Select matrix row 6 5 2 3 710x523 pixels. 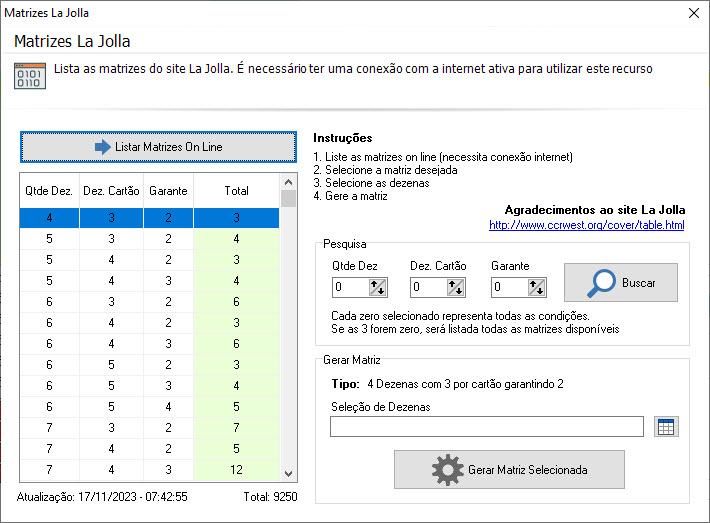pyautogui.click(x=149, y=365)
